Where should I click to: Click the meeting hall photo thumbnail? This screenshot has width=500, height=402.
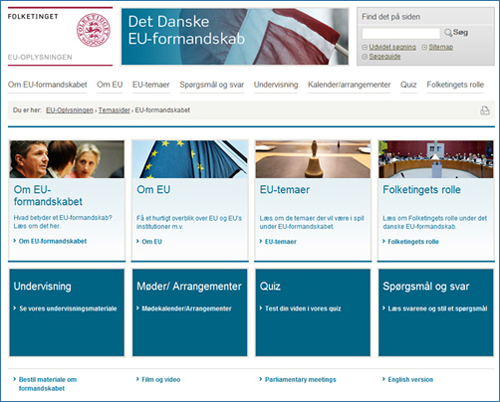click(436, 159)
